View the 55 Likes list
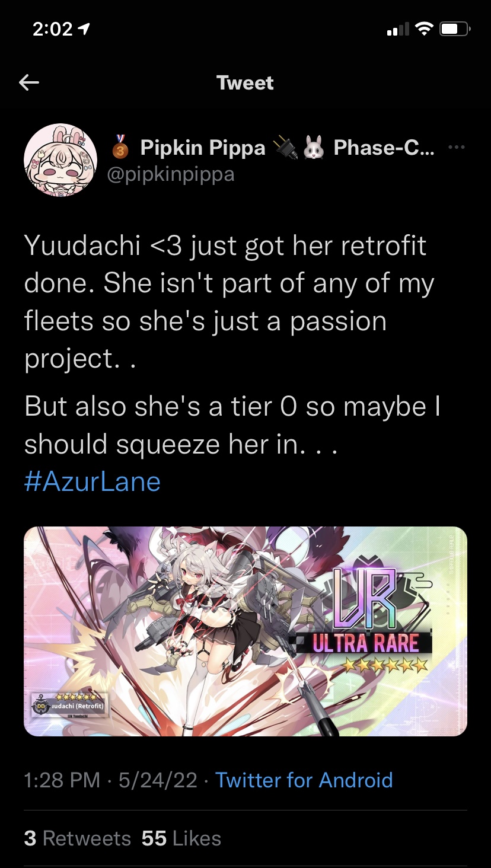The width and height of the screenshot is (491, 868). (x=181, y=838)
